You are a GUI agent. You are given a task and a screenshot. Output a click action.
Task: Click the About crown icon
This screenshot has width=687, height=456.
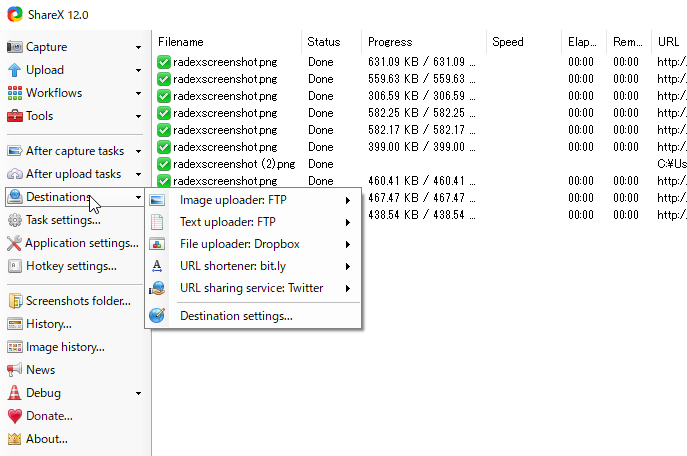pyautogui.click(x=14, y=439)
